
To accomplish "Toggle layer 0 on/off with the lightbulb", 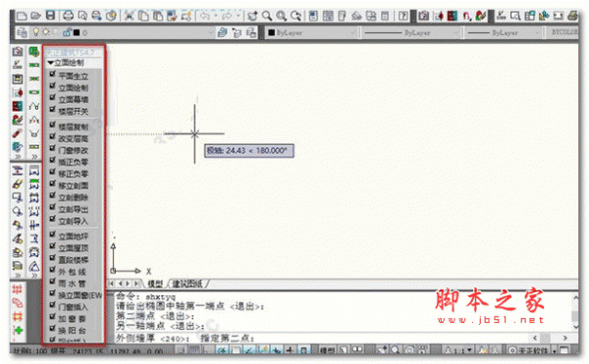I will 36,32.
